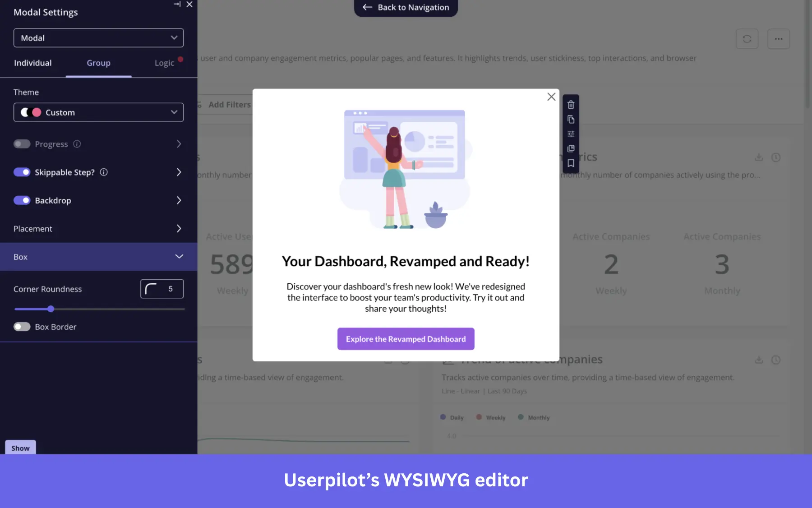Refresh the dashboard with the sync icon
This screenshot has height=508, width=812.
(747, 39)
